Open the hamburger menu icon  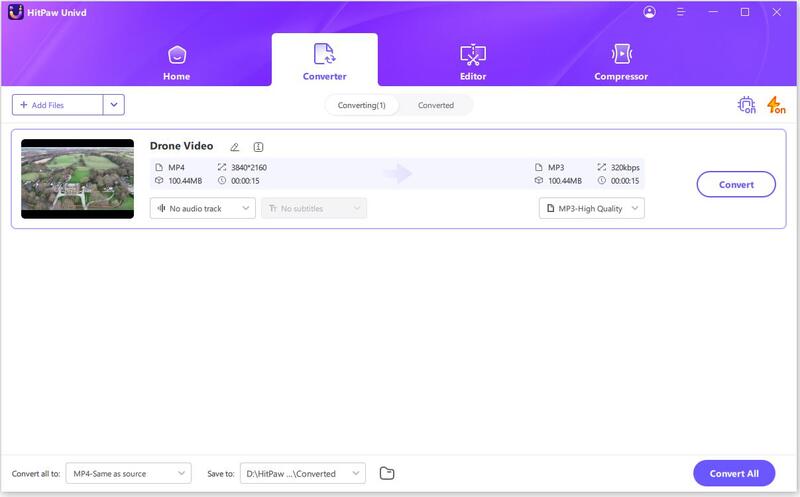click(681, 12)
